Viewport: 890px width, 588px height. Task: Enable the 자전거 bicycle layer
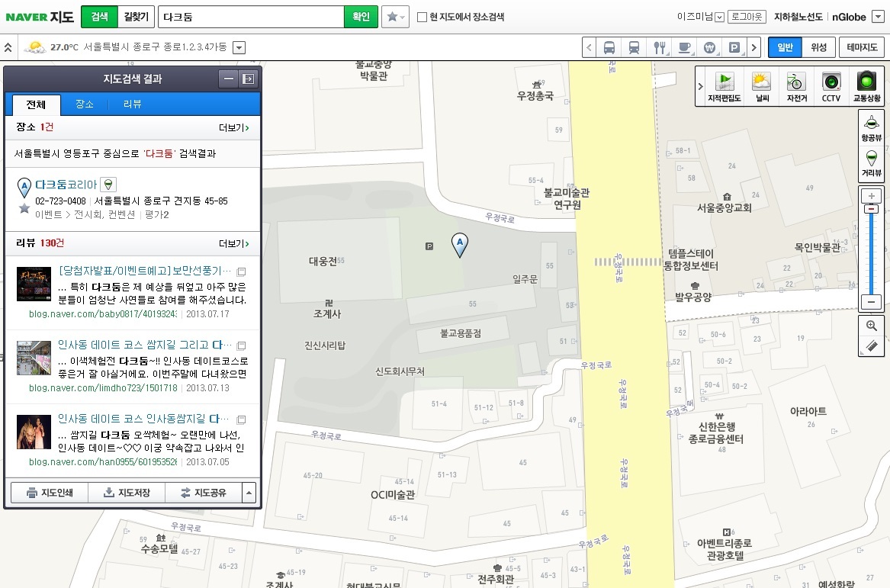point(796,87)
